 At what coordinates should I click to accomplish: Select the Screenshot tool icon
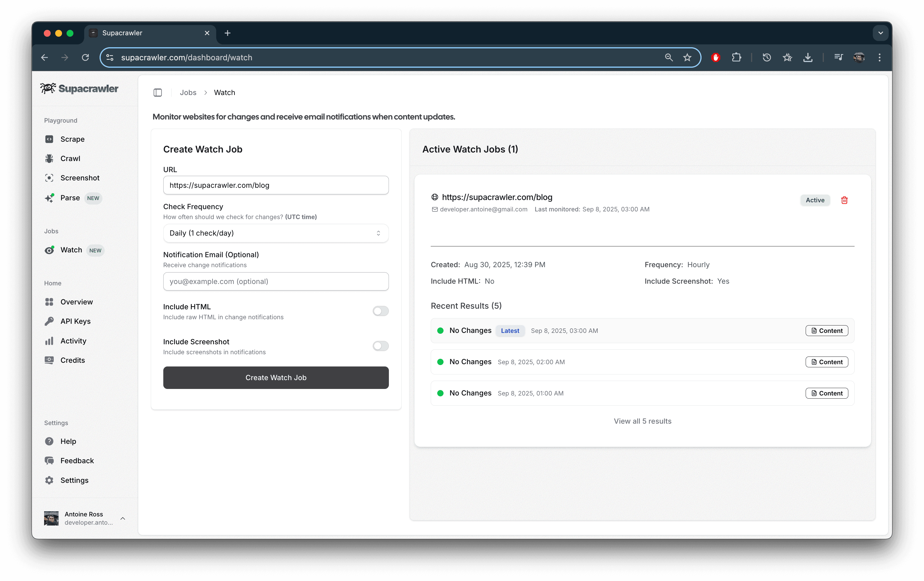coord(49,178)
